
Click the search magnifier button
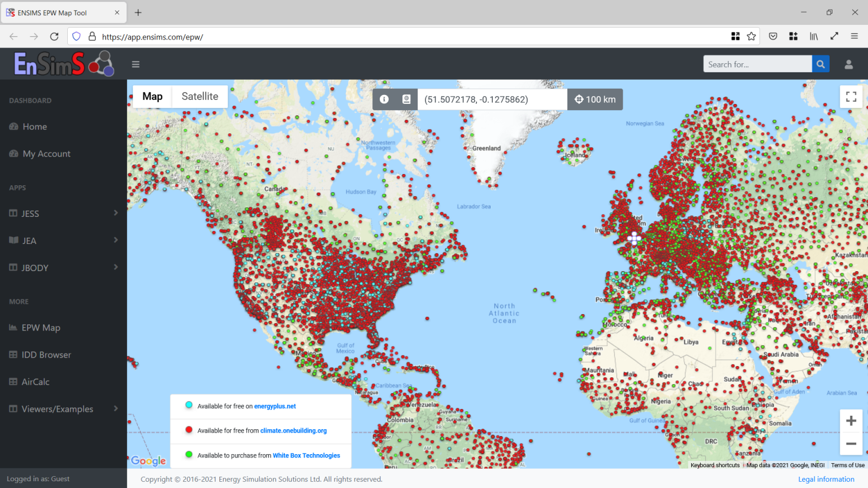pos(821,64)
